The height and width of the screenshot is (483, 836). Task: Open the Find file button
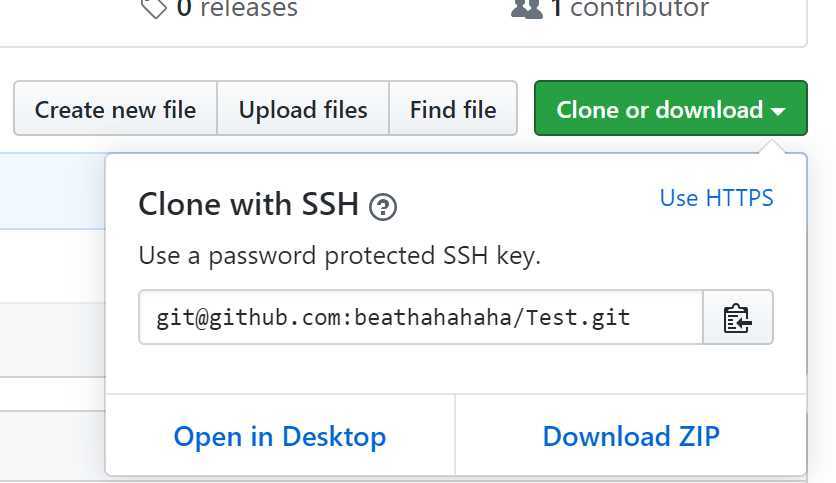pyautogui.click(x=453, y=108)
